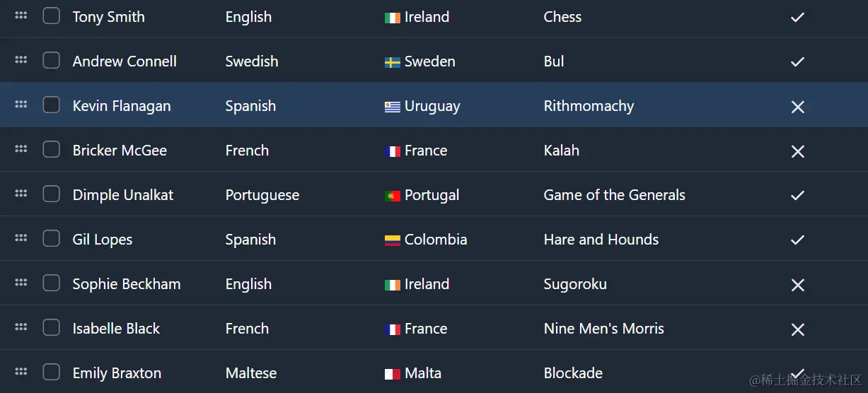The image size is (868, 393).
Task: Click the Portugal flag icon
Action: [x=393, y=196]
